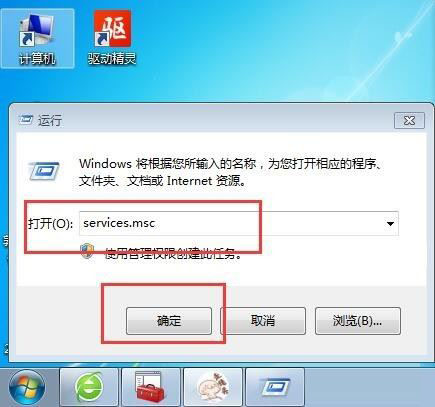The height and width of the screenshot is (407, 435).
Task: Click 确定 to run services.msc
Action: 169,321
